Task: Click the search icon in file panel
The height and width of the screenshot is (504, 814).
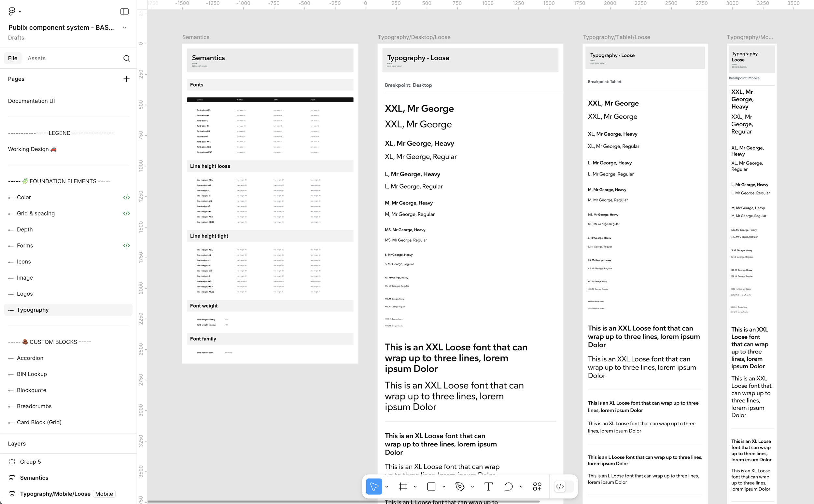Action: pyautogui.click(x=126, y=58)
